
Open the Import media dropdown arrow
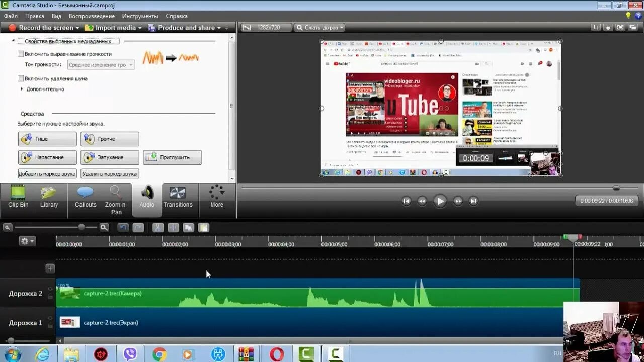pos(140,28)
